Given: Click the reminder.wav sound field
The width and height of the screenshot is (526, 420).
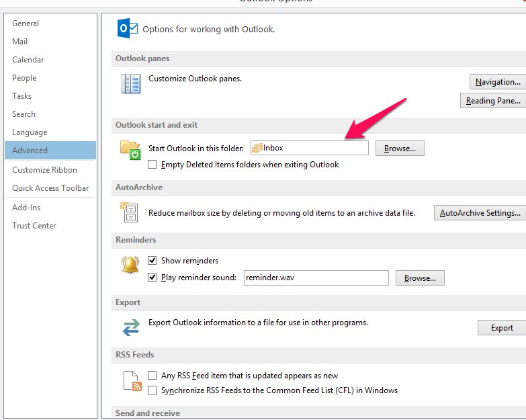Looking at the screenshot, I should (316, 278).
